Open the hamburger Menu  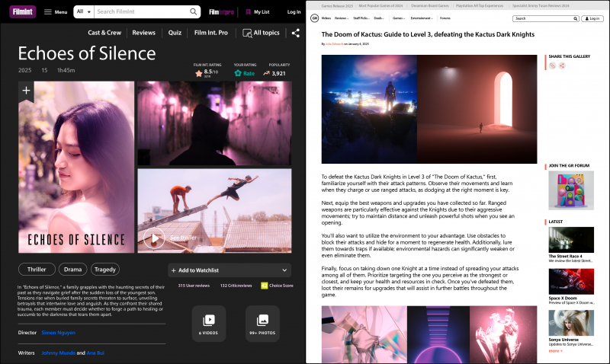click(x=55, y=12)
